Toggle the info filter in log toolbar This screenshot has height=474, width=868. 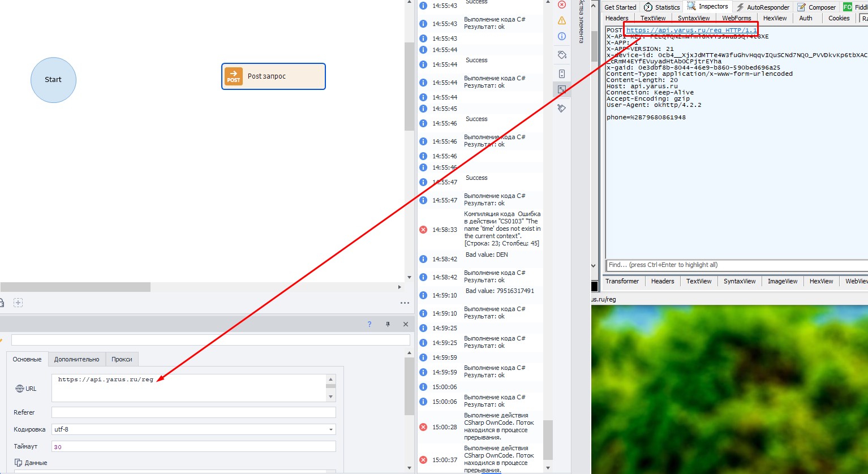(562, 36)
